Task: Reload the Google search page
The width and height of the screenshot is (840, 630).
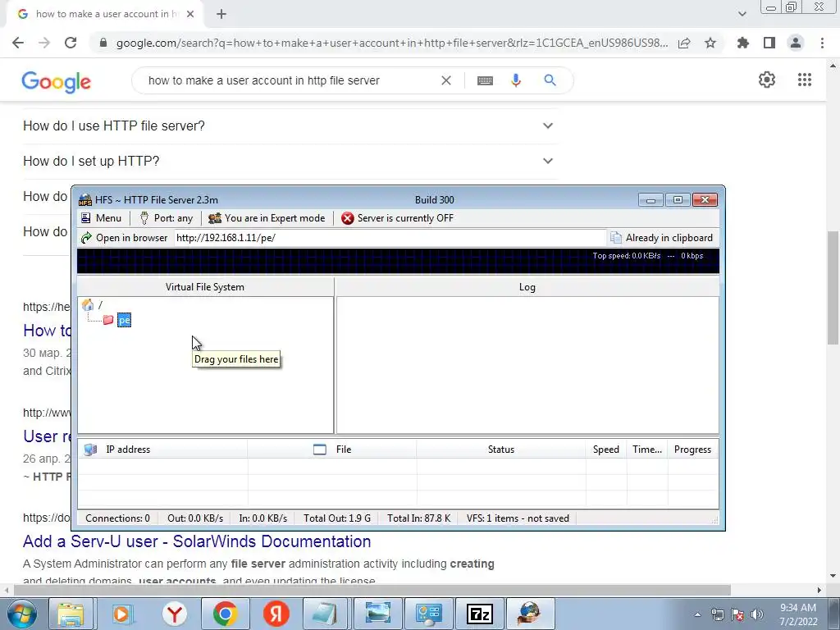Action: point(71,43)
